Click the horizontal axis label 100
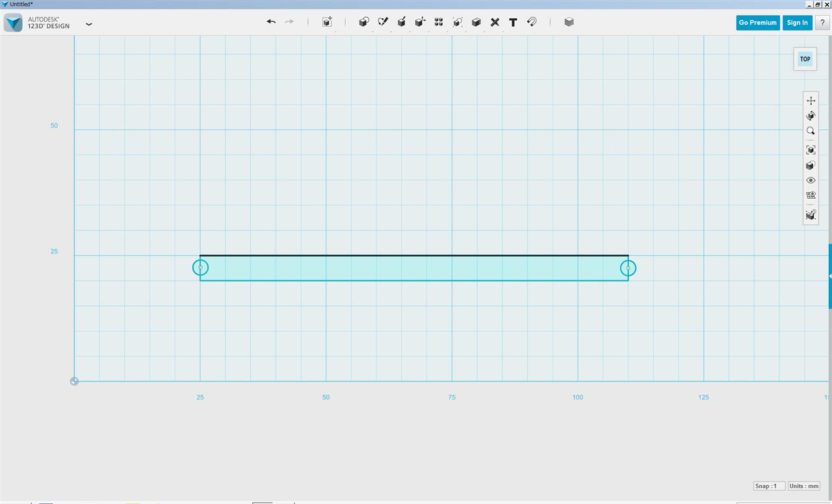This screenshot has height=504, width=832. (x=578, y=397)
